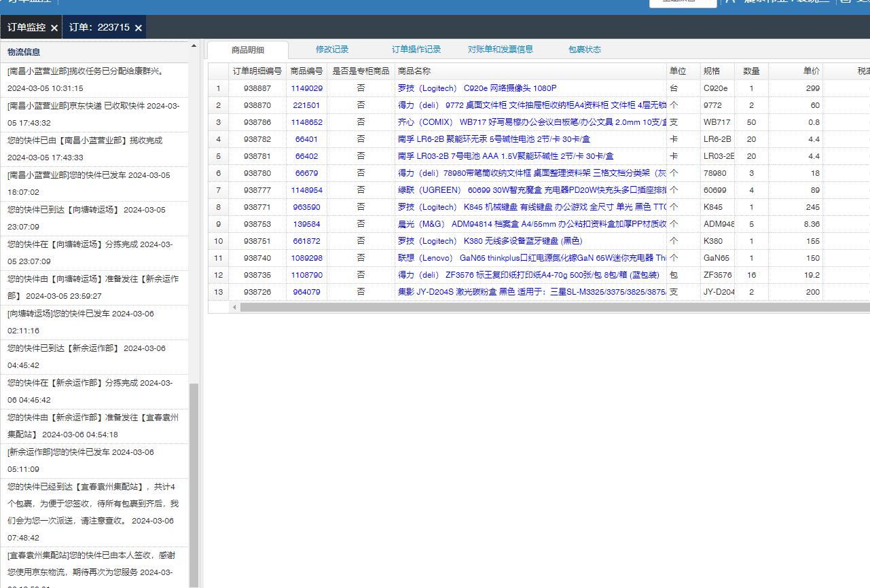Click the 单价 column header
The width and height of the screenshot is (870, 588).
pos(795,71)
